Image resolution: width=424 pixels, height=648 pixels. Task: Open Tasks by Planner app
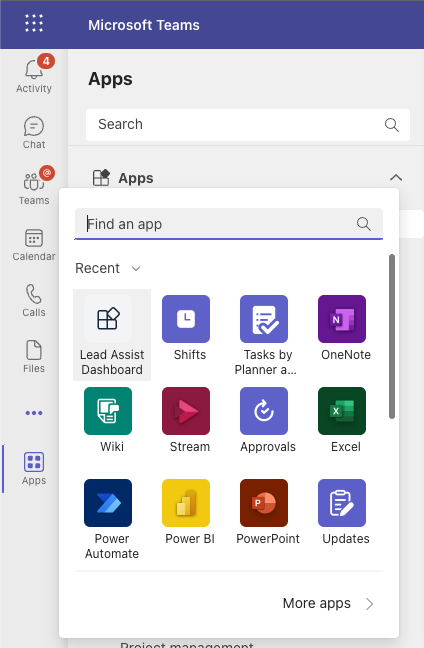[x=264, y=335]
